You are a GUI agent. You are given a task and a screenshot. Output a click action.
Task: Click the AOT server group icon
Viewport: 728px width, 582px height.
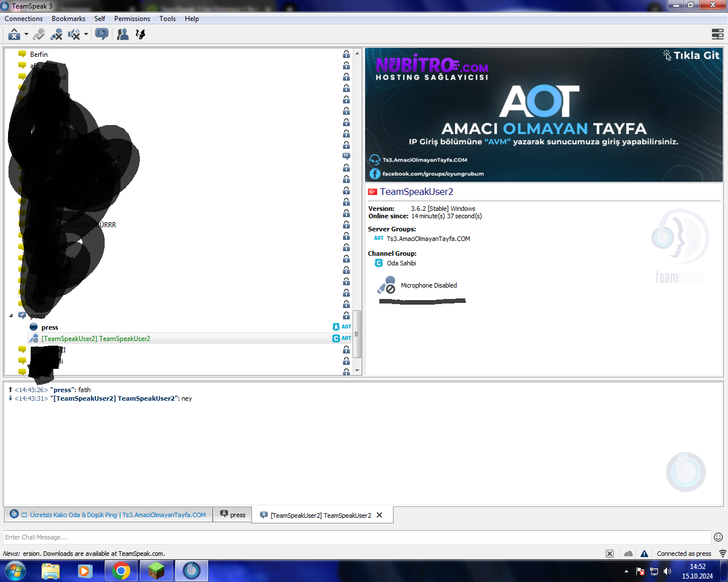pos(379,239)
